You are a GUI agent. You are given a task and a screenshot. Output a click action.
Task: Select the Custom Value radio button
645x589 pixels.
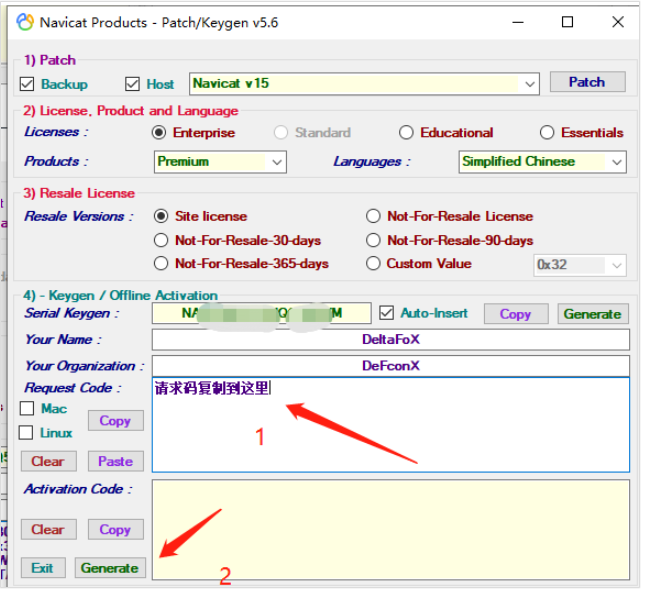(x=373, y=263)
